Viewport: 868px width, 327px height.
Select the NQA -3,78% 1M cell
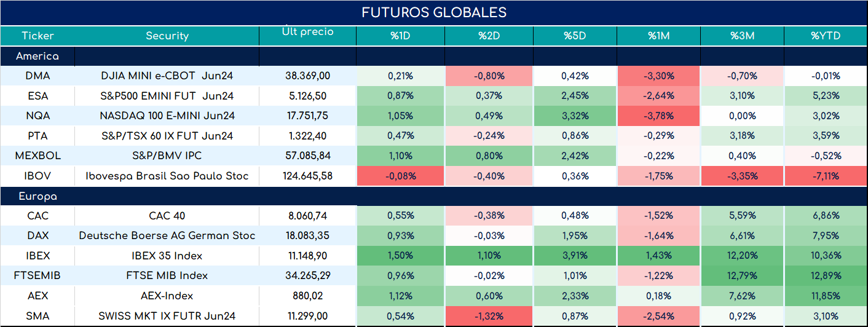(x=658, y=116)
